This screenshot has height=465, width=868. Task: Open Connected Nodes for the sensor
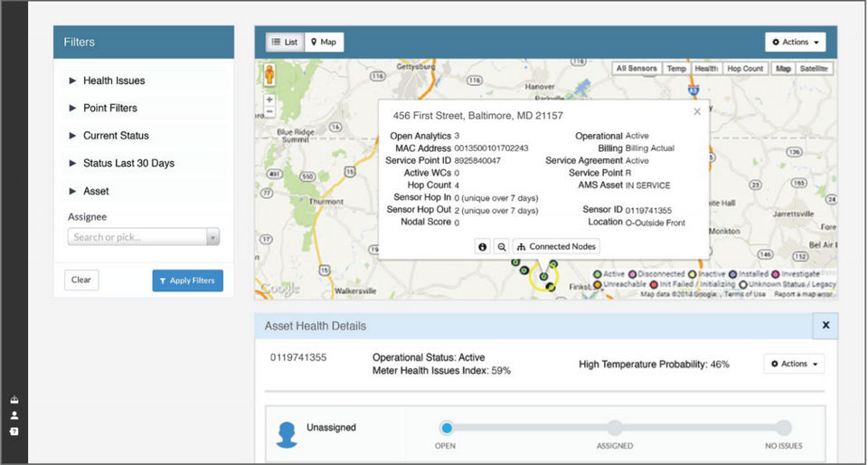point(556,247)
